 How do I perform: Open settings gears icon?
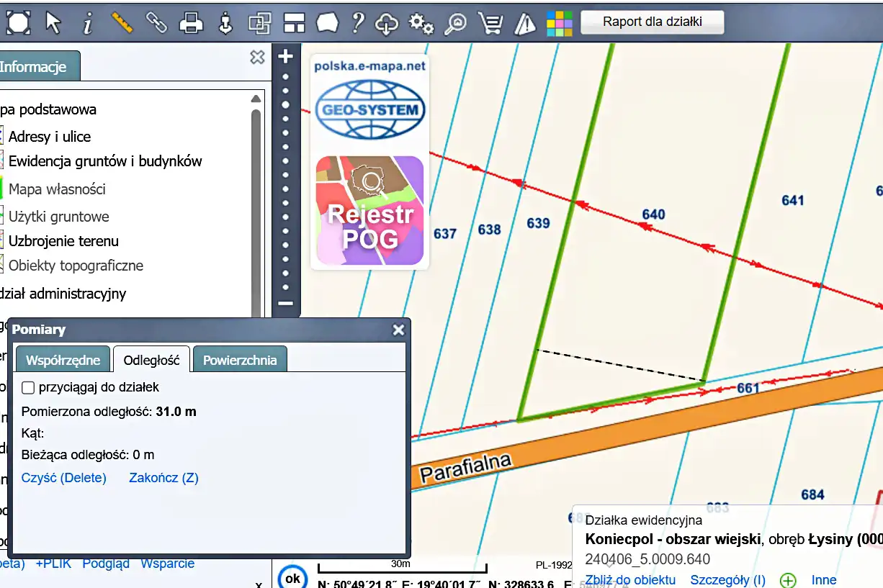pos(421,23)
